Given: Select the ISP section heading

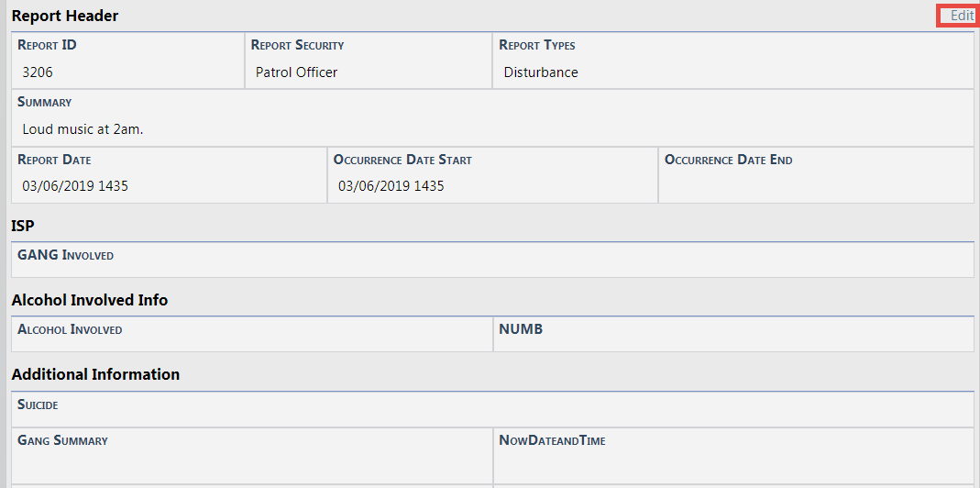Looking at the screenshot, I should 23,225.
